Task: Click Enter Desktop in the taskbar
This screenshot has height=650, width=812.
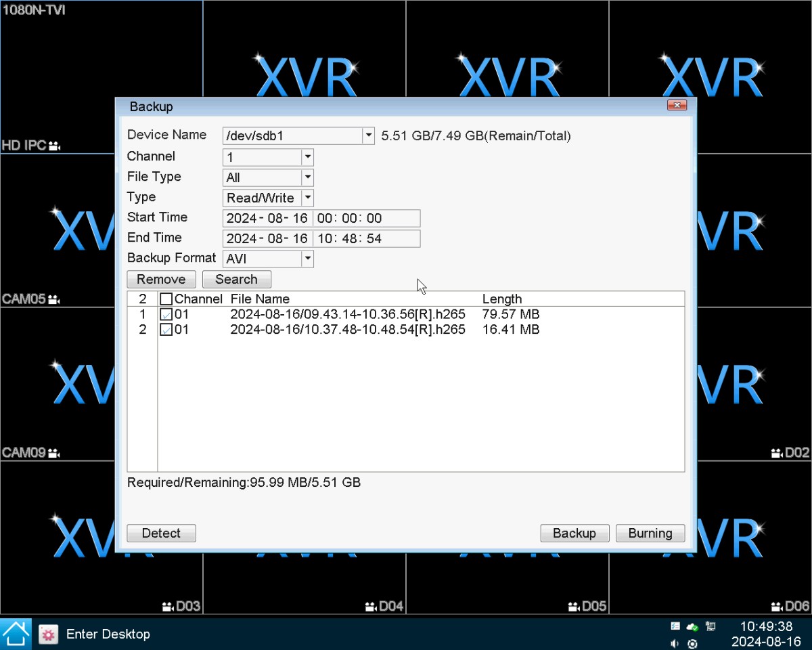Action: (108, 634)
